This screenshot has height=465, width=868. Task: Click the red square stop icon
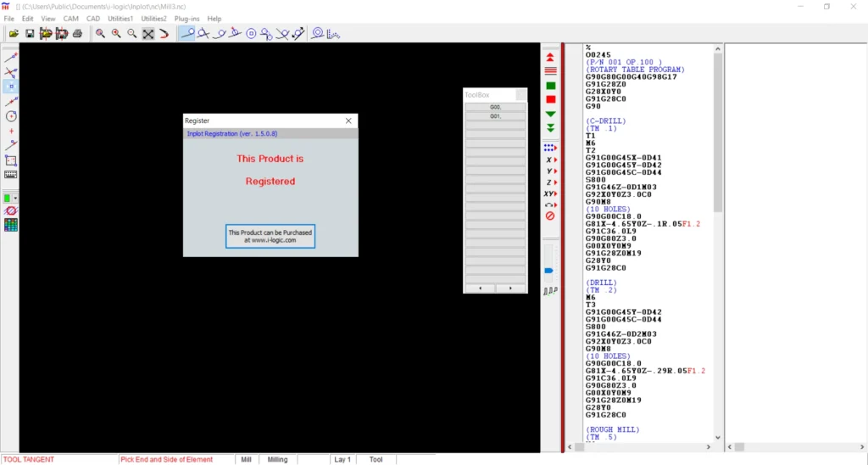coord(550,100)
